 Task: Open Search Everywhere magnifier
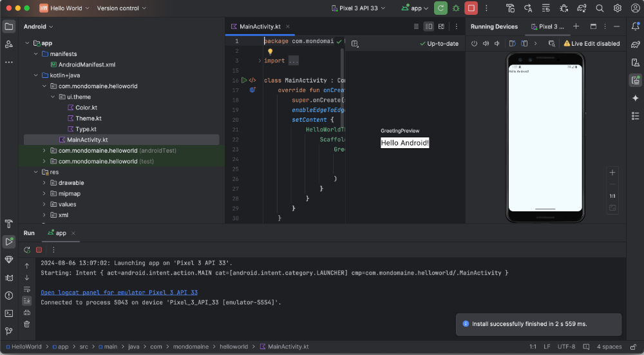600,8
